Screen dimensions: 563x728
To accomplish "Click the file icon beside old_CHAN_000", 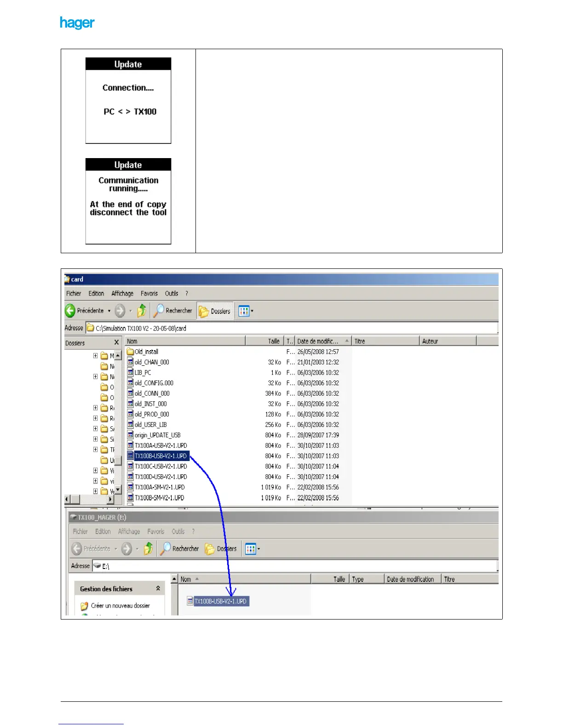I will tap(130, 362).
